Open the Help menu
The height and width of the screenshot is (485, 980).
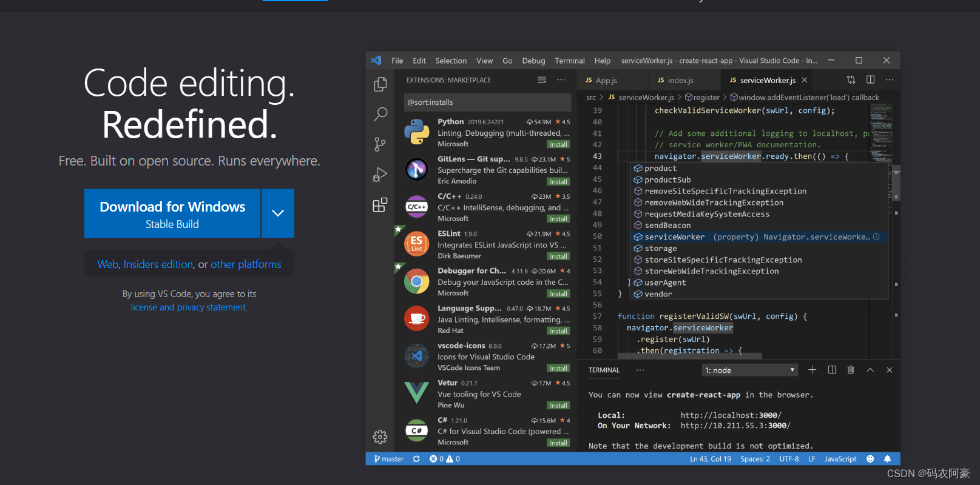pyautogui.click(x=603, y=61)
